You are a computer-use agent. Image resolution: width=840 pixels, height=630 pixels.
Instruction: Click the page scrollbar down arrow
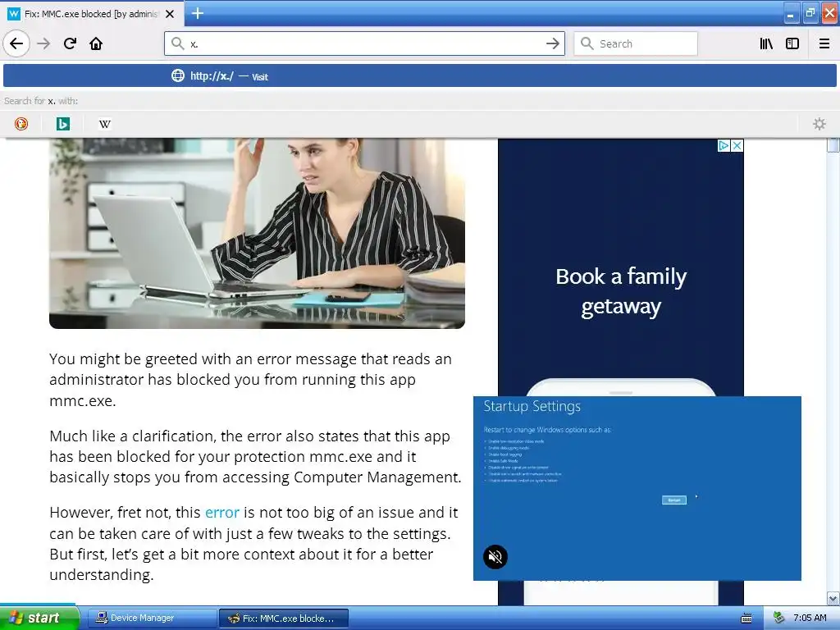pyautogui.click(x=833, y=598)
